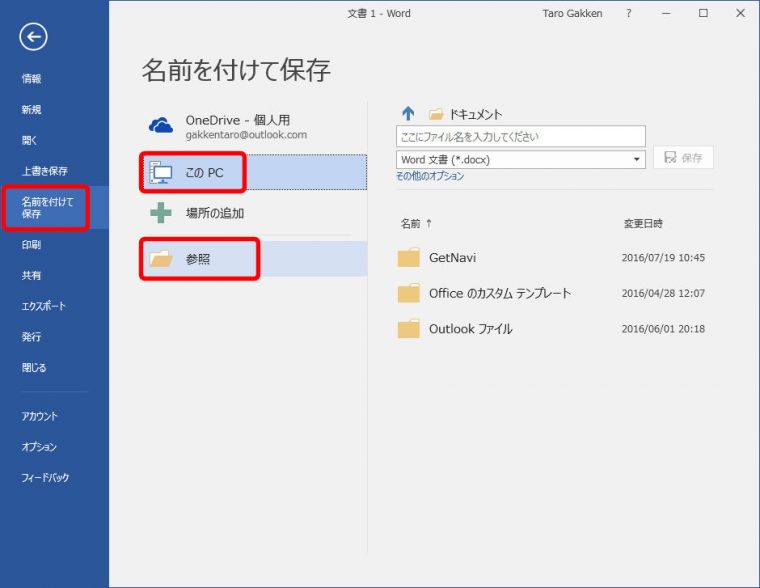Click the file type dropdown arrow
The width and height of the screenshot is (760, 588).
coord(637,159)
